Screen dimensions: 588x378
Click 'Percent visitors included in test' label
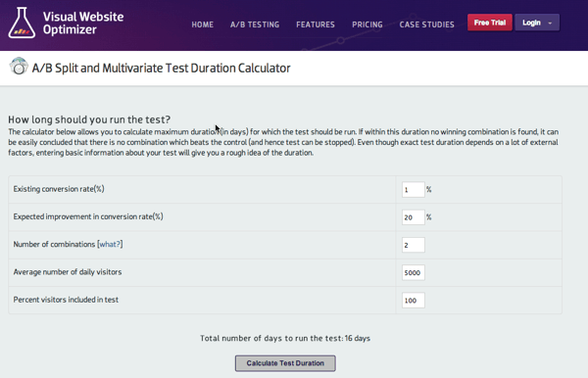pyautogui.click(x=66, y=300)
